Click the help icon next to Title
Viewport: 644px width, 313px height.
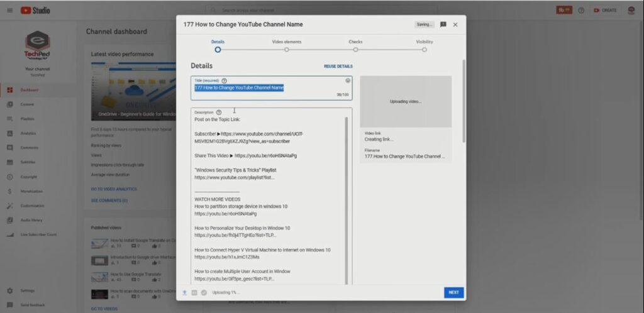[x=224, y=80]
